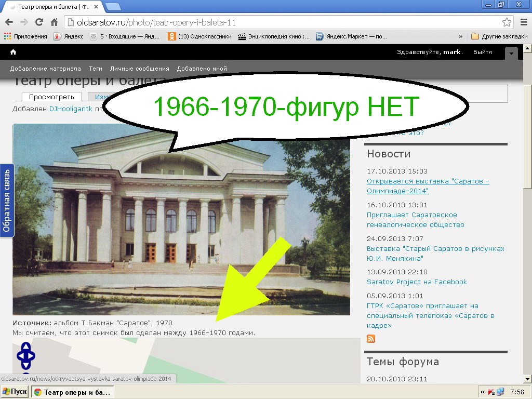Open the Другие закладки folder
Viewport: 532px width, 399px height.
click(x=499, y=36)
